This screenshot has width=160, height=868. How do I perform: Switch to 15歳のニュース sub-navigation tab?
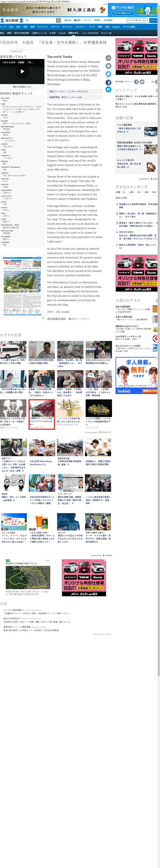[x=39, y=33]
